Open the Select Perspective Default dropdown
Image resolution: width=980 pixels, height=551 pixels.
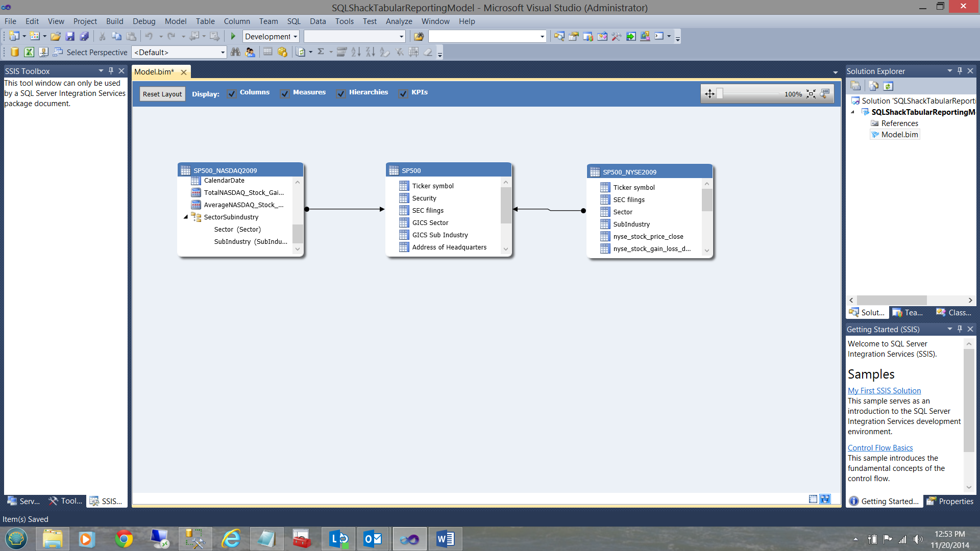(x=223, y=53)
